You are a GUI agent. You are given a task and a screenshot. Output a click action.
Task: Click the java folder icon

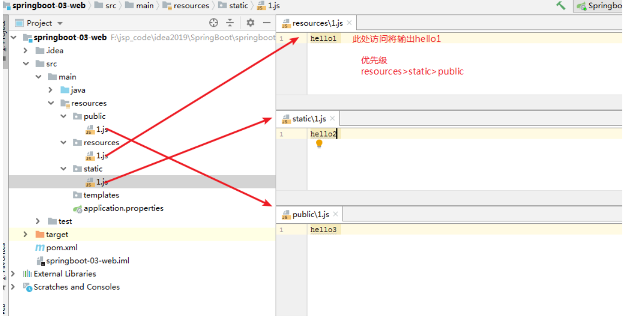[65, 90]
